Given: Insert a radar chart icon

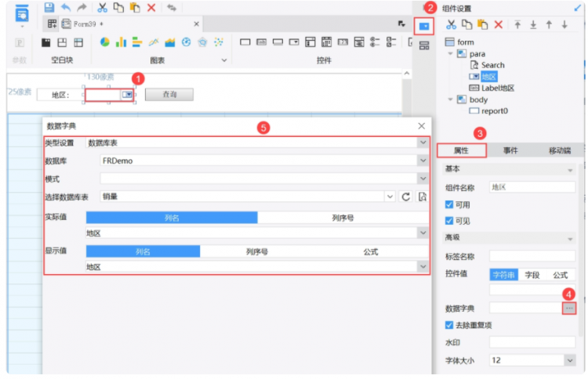Looking at the screenshot, I should point(202,42).
